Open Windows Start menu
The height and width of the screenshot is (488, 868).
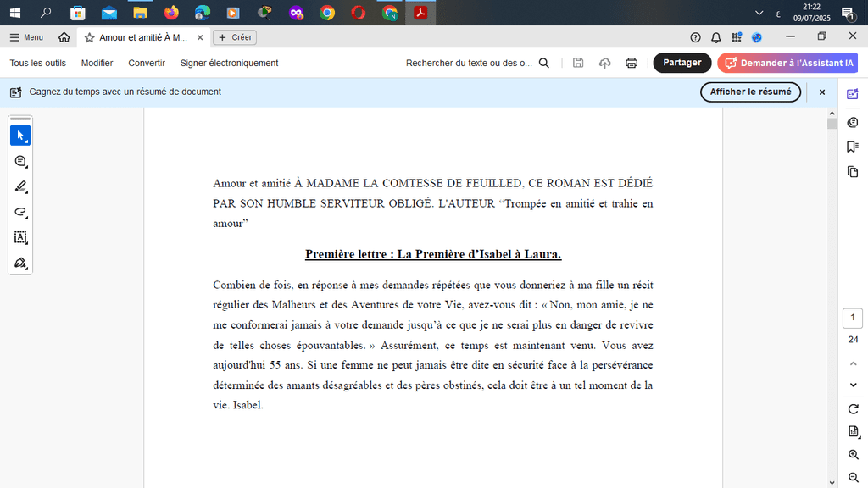click(x=15, y=12)
